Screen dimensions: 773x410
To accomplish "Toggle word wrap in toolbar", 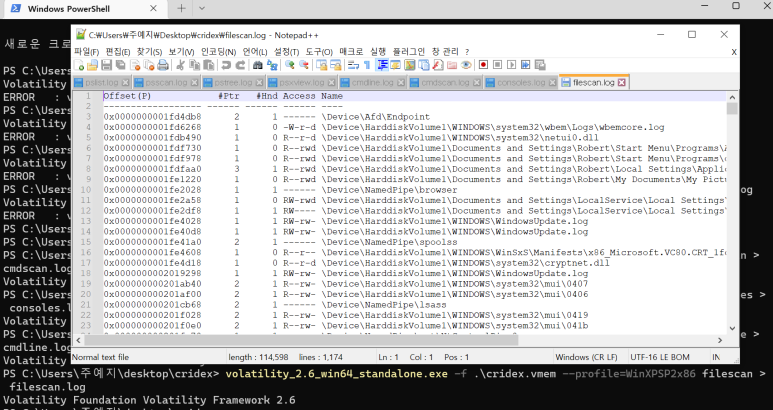I will pos(353,65).
